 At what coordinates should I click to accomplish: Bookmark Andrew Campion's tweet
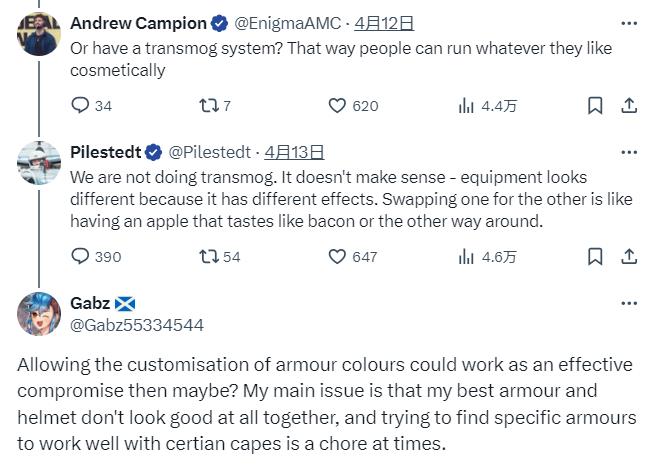(595, 105)
